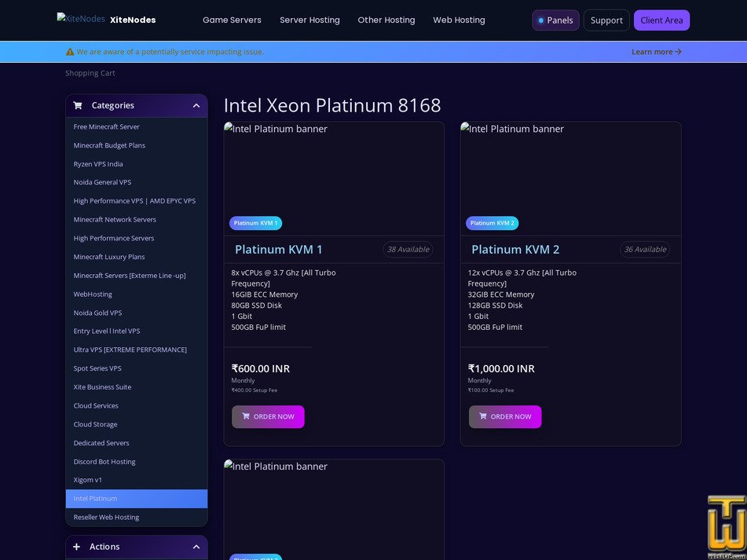Select Ultra VPS EXTREME PERFORMANCE category
This screenshot has width=747, height=560.
point(136,350)
